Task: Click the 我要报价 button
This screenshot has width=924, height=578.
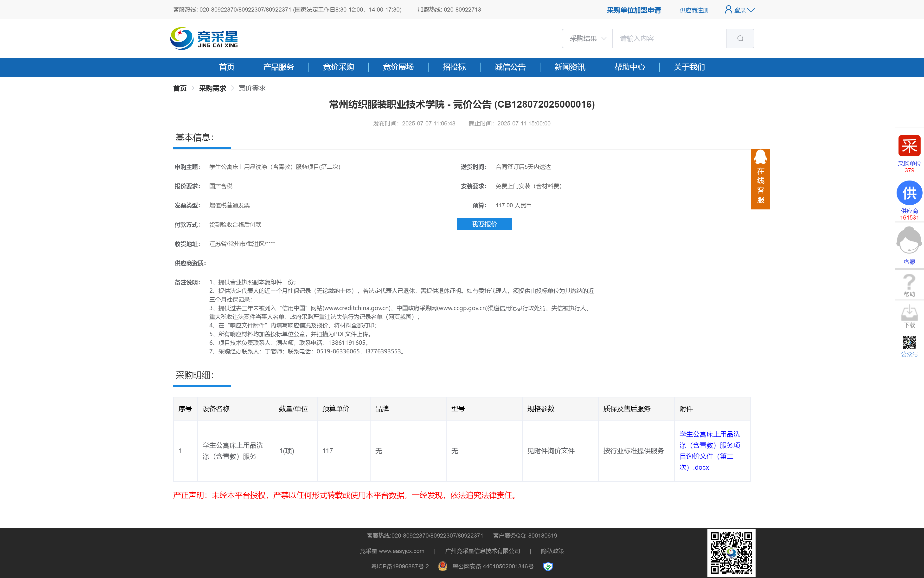Action: coord(484,224)
